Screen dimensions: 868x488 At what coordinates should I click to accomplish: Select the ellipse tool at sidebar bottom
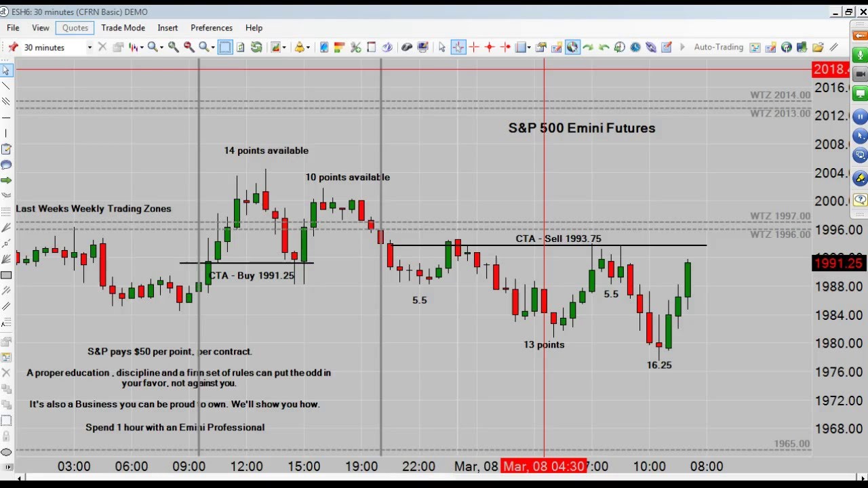click(x=6, y=452)
